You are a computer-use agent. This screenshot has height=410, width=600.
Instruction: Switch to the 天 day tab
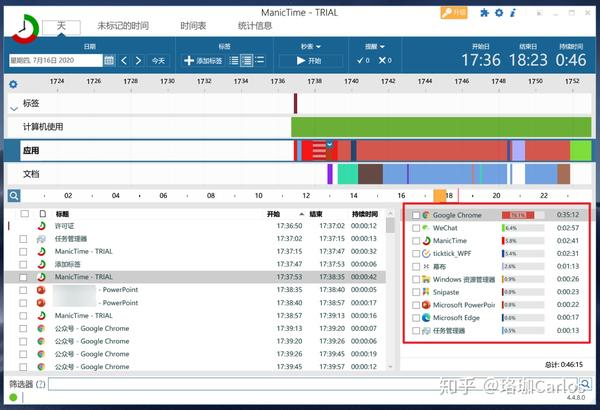click(x=61, y=26)
